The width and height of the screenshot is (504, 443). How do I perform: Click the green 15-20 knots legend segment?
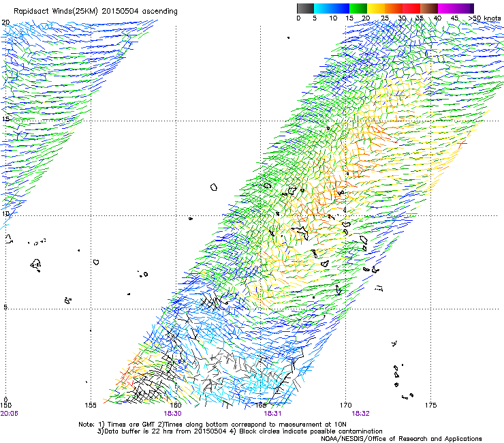click(358, 8)
